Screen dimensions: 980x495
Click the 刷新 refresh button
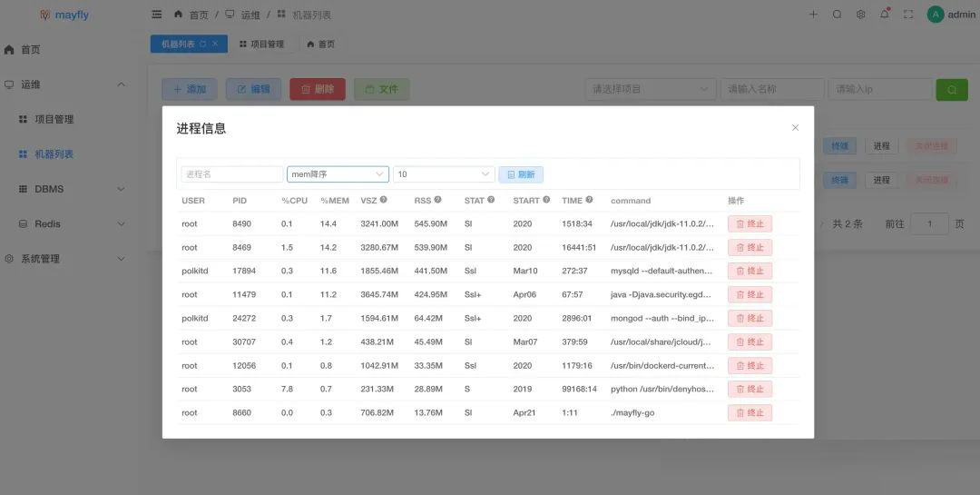coord(521,174)
